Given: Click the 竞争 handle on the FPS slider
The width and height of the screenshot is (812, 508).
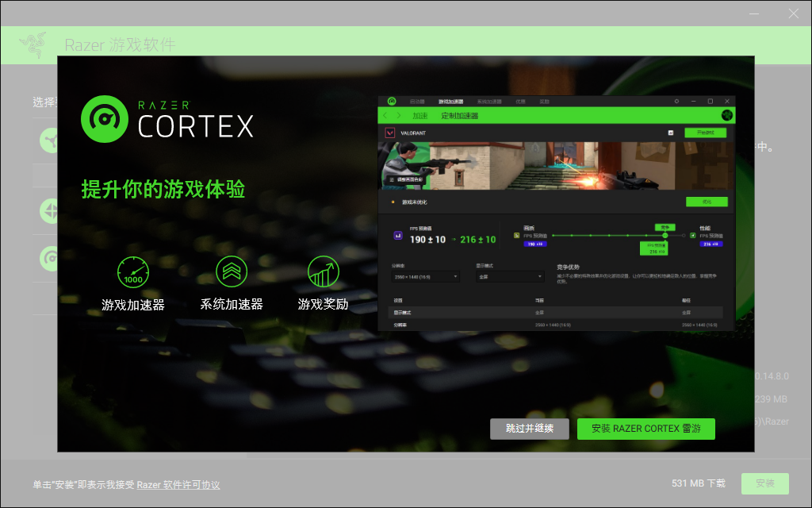Looking at the screenshot, I should pyautogui.click(x=665, y=235).
